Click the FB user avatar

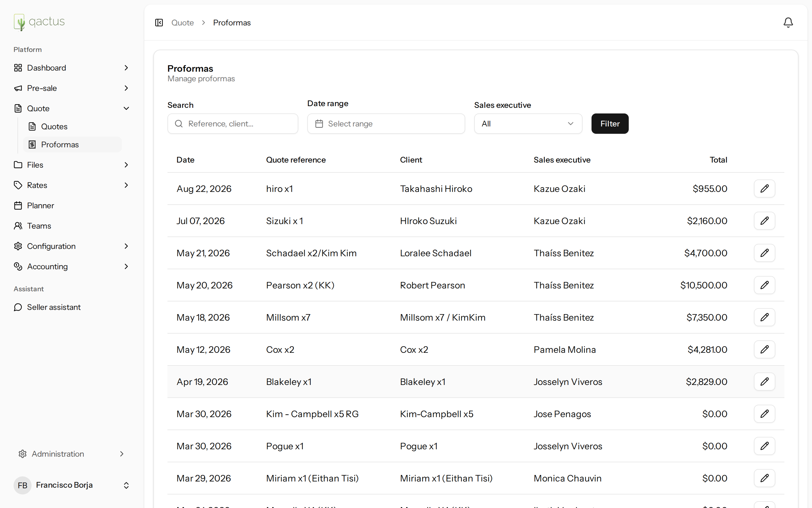(x=23, y=485)
